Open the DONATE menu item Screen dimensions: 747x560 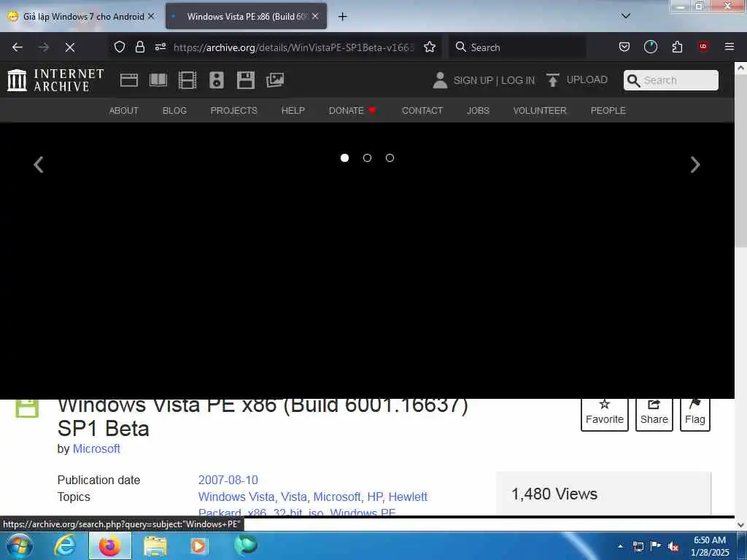point(352,111)
